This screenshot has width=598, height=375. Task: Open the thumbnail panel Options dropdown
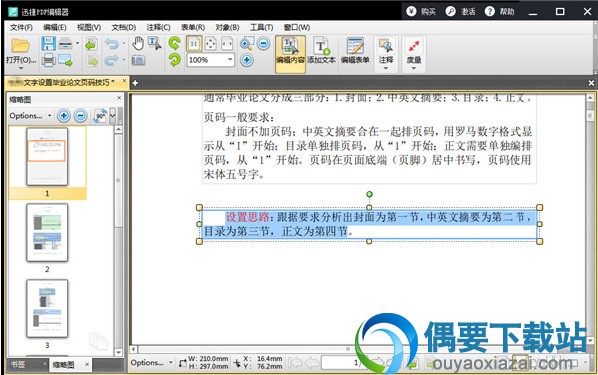(x=31, y=116)
